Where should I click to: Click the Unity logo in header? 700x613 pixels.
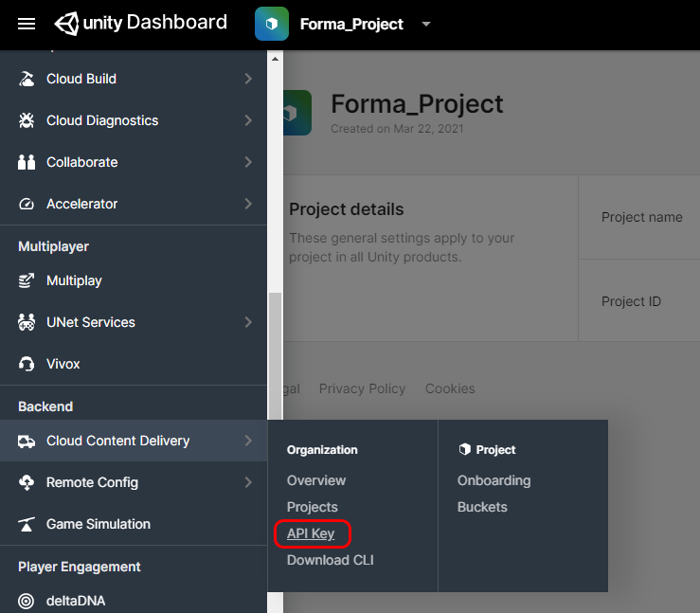[69, 23]
